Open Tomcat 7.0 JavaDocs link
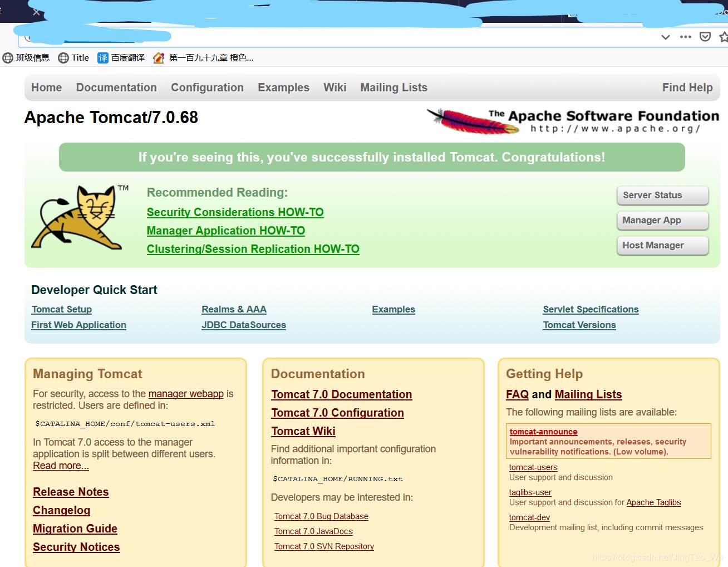Image resolution: width=728 pixels, height=567 pixels. click(313, 531)
